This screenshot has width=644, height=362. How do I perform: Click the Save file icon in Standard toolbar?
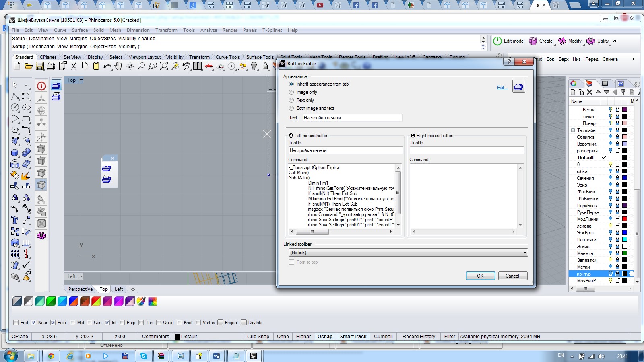click(x=39, y=66)
